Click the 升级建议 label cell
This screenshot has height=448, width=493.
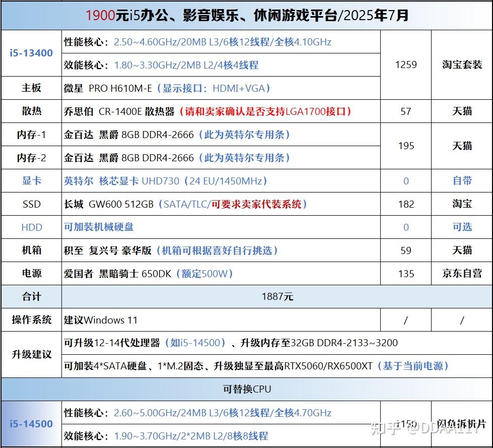tap(31, 355)
